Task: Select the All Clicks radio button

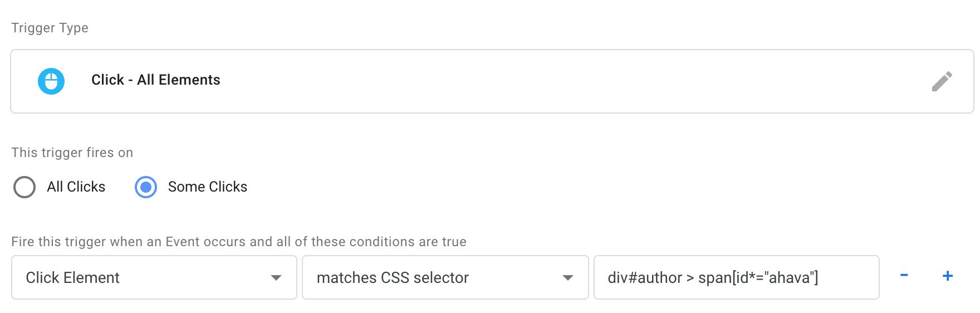Action: (x=24, y=187)
